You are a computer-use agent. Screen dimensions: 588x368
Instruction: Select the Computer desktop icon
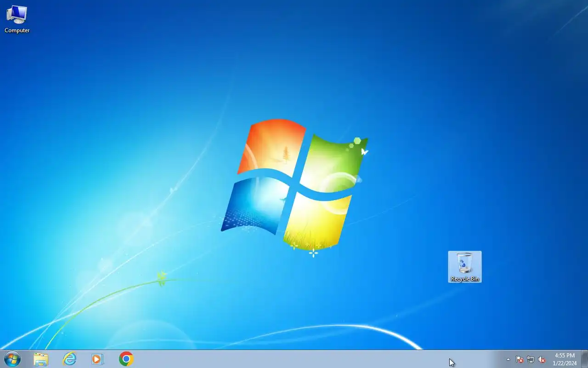(x=17, y=19)
